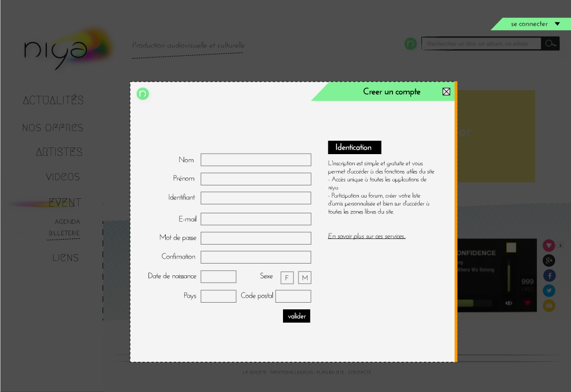
Task: Click the green vertical volume slider
Action: pos(508,278)
